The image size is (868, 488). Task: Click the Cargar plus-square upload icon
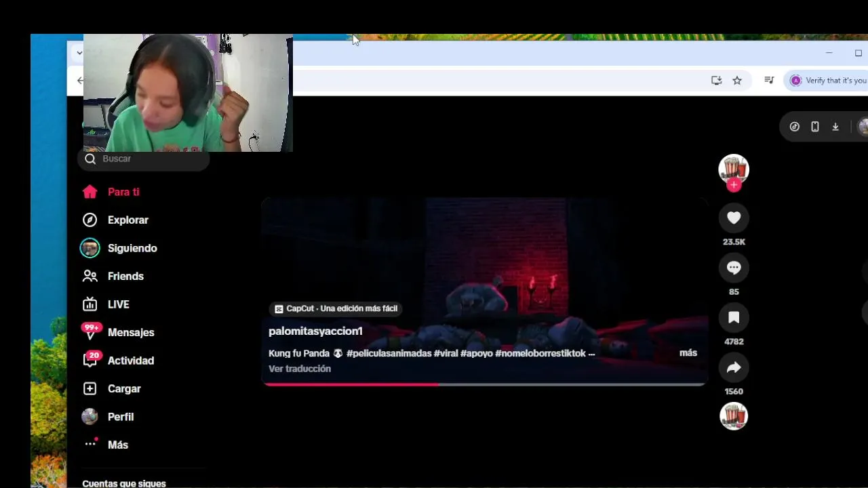[x=90, y=388]
